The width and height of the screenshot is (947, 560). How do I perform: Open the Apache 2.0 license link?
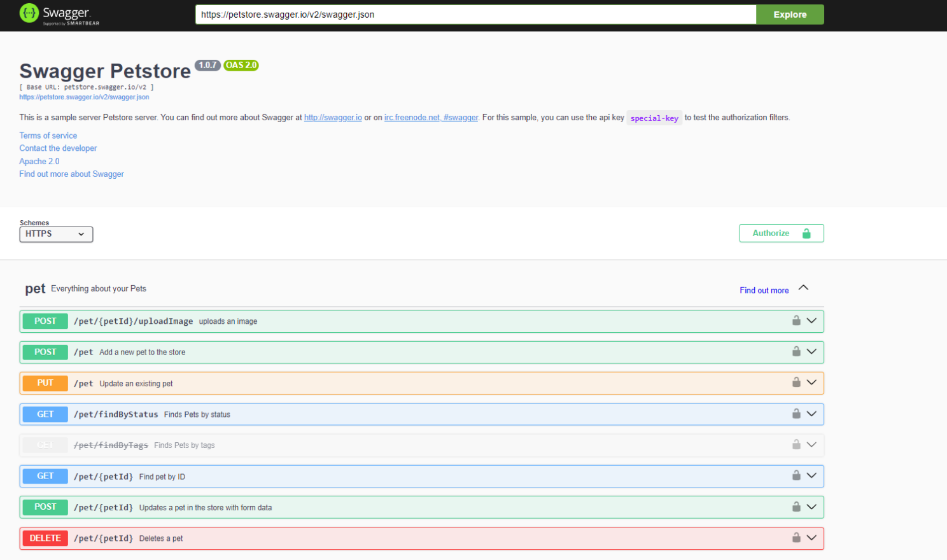tap(39, 162)
